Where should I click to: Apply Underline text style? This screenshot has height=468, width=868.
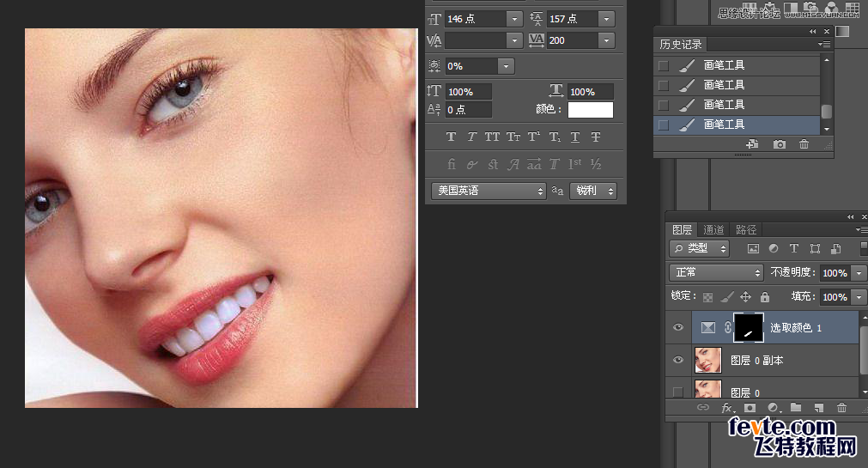(575, 137)
